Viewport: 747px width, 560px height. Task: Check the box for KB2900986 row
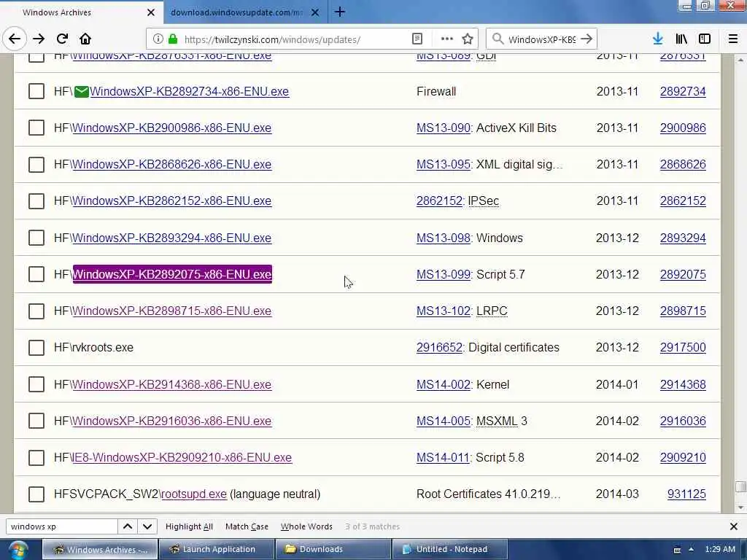36,128
